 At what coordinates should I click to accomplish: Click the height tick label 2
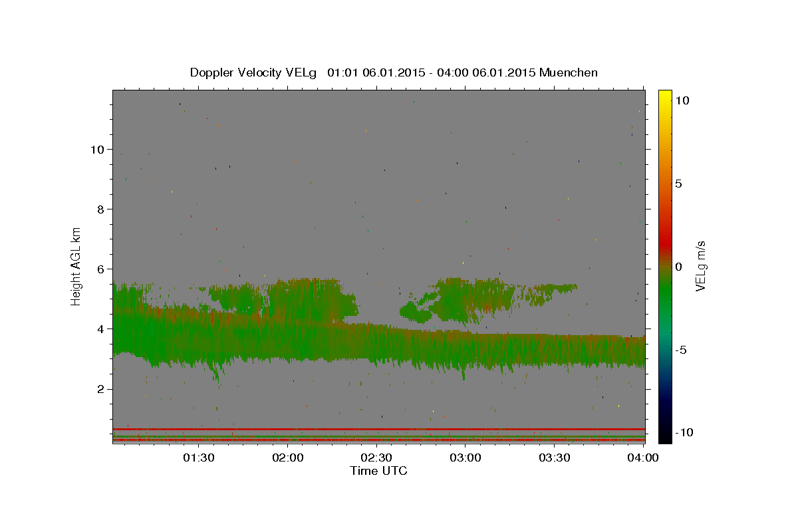pyautogui.click(x=100, y=389)
